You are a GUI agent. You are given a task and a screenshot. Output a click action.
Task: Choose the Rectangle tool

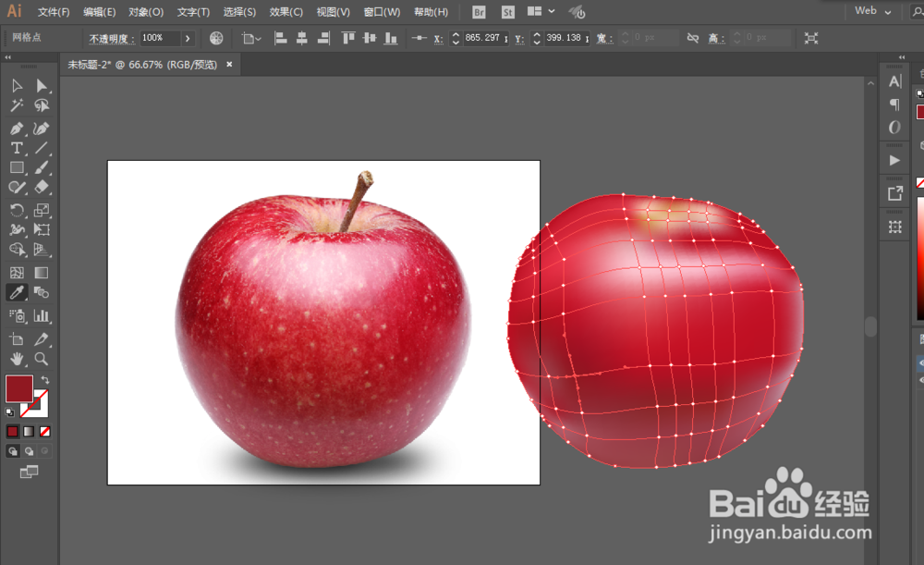coord(17,167)
